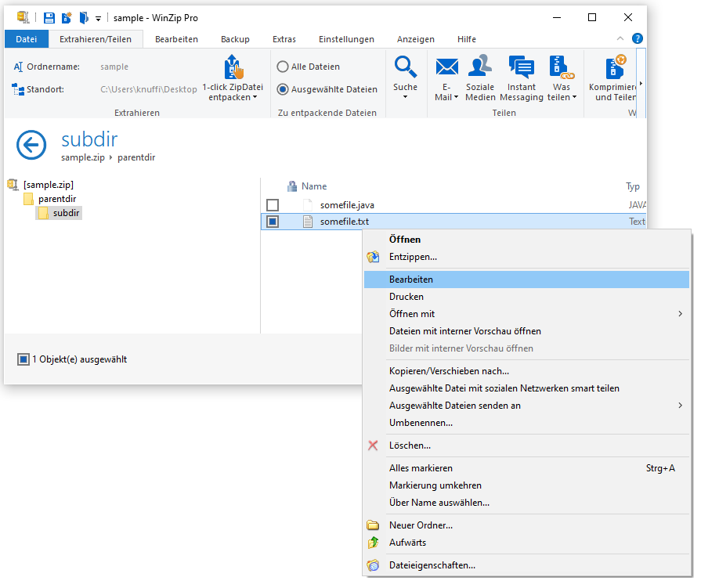Expand the E-Mail dropdown arrow

click(456, 97)
